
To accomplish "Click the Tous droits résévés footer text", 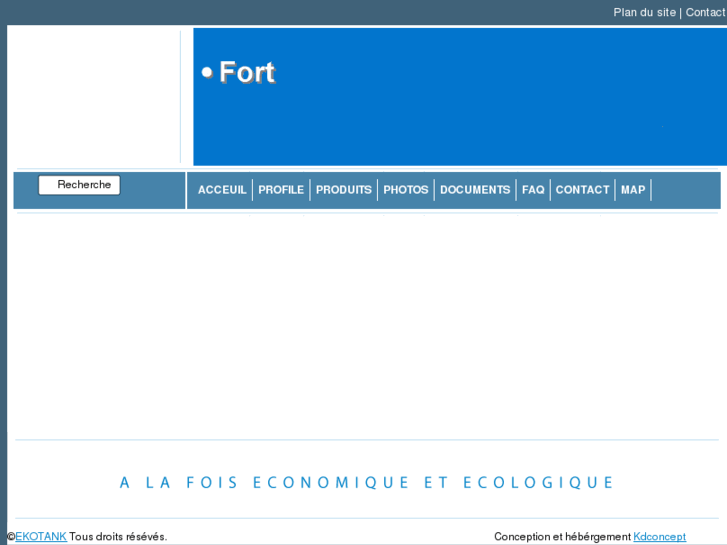I will coord(118,537).
